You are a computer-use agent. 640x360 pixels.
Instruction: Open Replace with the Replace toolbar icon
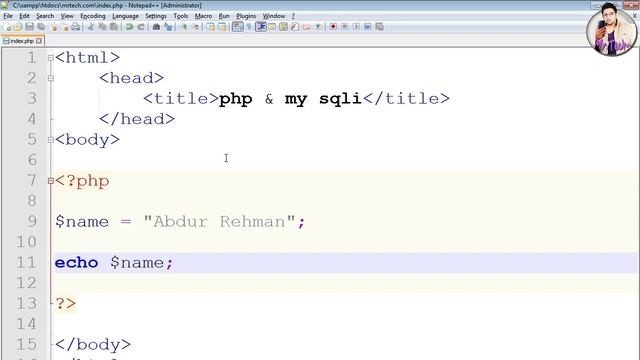168,27
